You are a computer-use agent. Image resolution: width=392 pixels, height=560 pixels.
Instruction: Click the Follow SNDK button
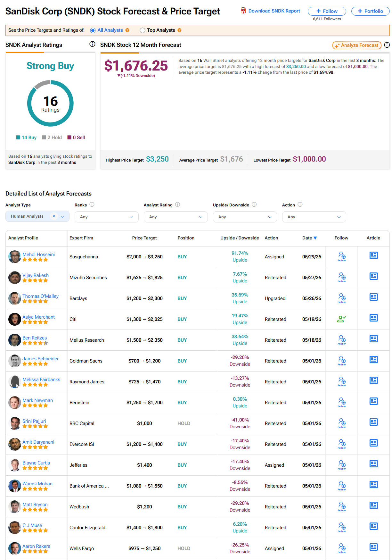click(327, 11)
